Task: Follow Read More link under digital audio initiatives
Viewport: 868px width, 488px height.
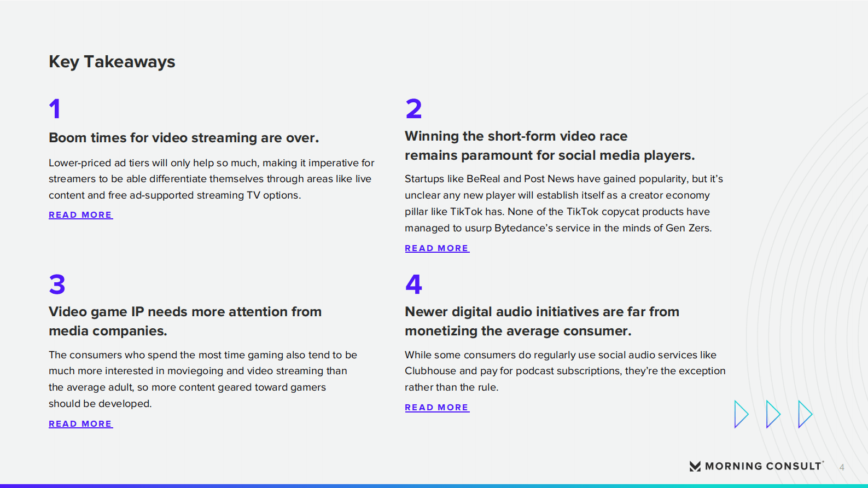Action: pyautogui.click(x=436, y=408)
